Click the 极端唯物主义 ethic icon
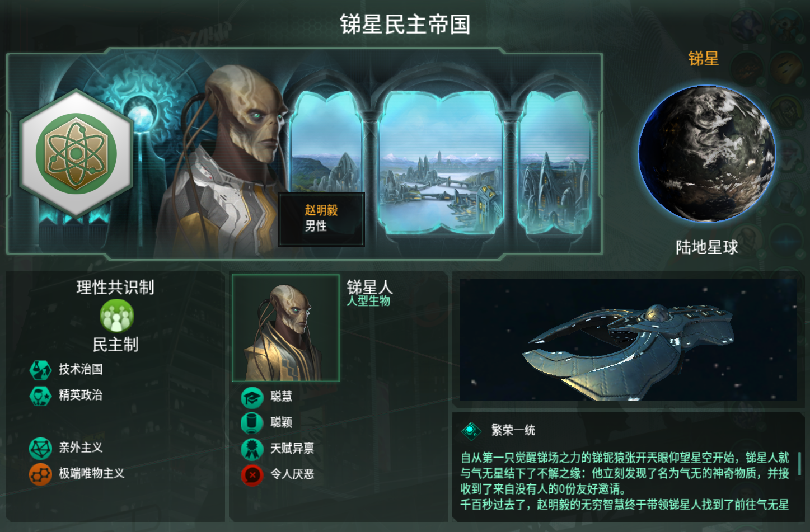This screenshot has width=810, height=532. click(x=40, y=474)
